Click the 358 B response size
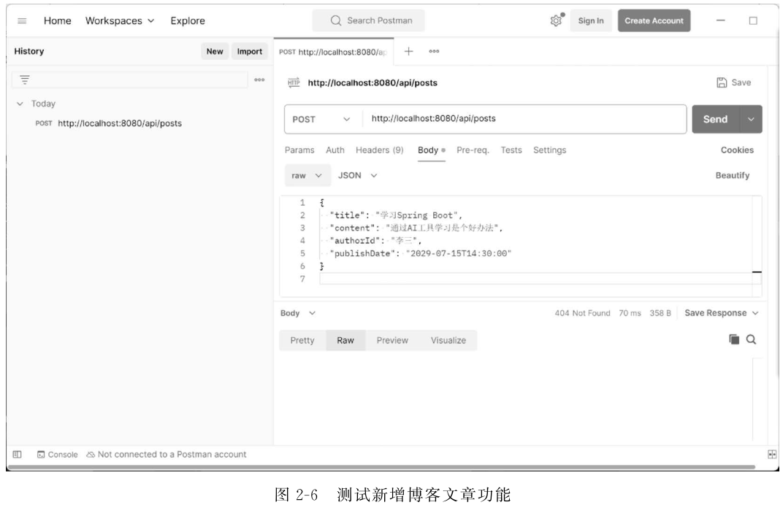The width and height of the screenshot is (783, 532). pos(660,313)
